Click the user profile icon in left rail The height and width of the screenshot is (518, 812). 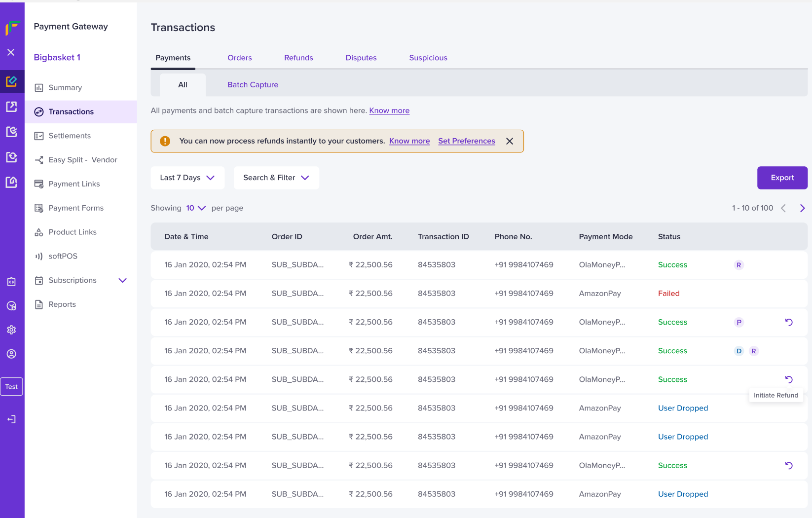11,354
